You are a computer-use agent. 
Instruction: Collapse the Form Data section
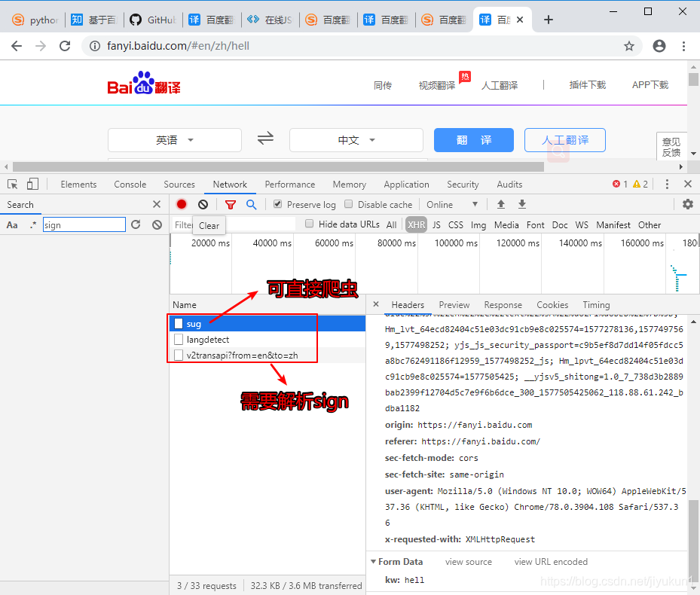[x=373, y=561]
